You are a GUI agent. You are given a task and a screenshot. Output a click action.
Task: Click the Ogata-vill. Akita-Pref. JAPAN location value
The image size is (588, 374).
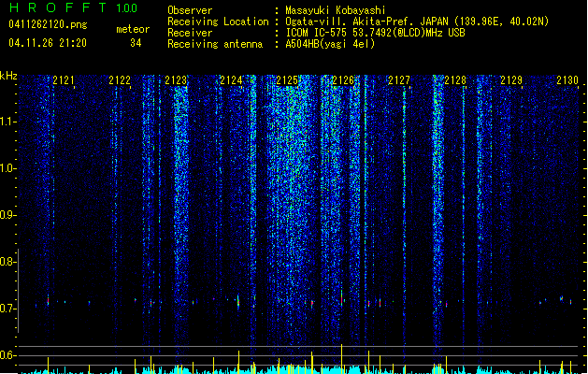coord(417,22)
